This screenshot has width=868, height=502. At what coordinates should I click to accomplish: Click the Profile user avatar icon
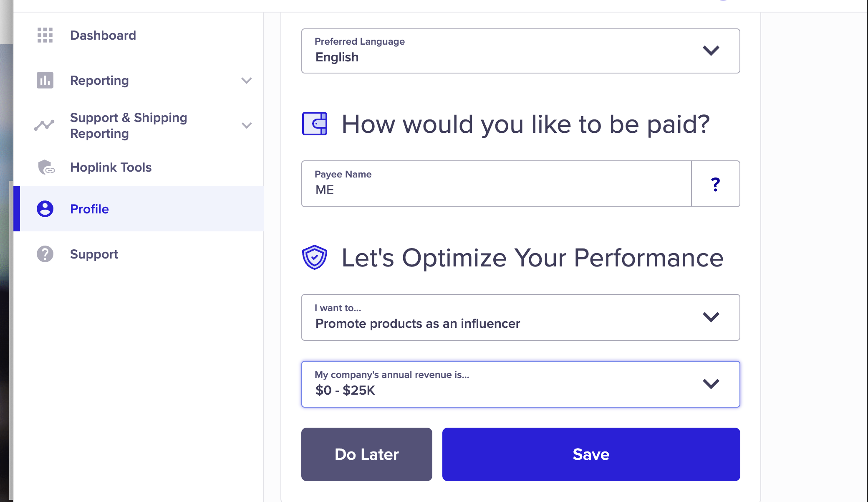[x=45, y=209]
